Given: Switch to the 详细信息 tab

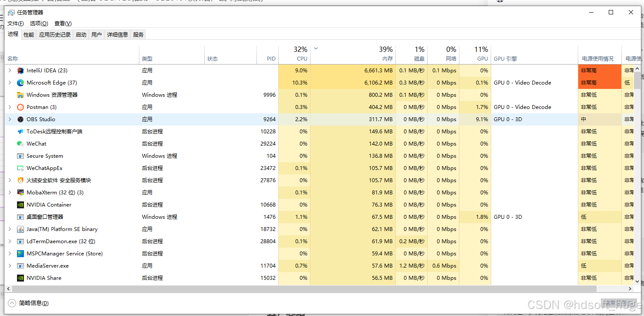Looking at the screenshot, I should click(x=118, y=35).
